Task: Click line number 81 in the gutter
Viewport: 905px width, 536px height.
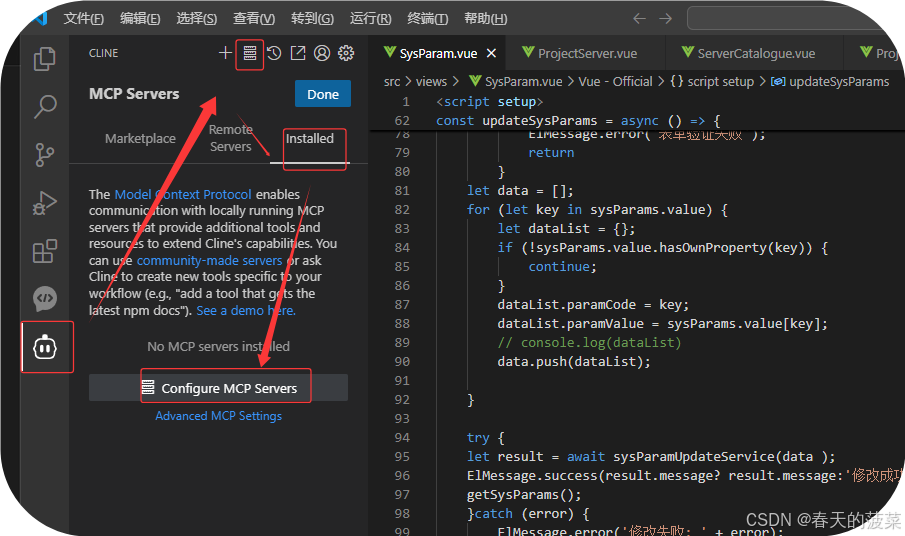Action: coord(402,191)
